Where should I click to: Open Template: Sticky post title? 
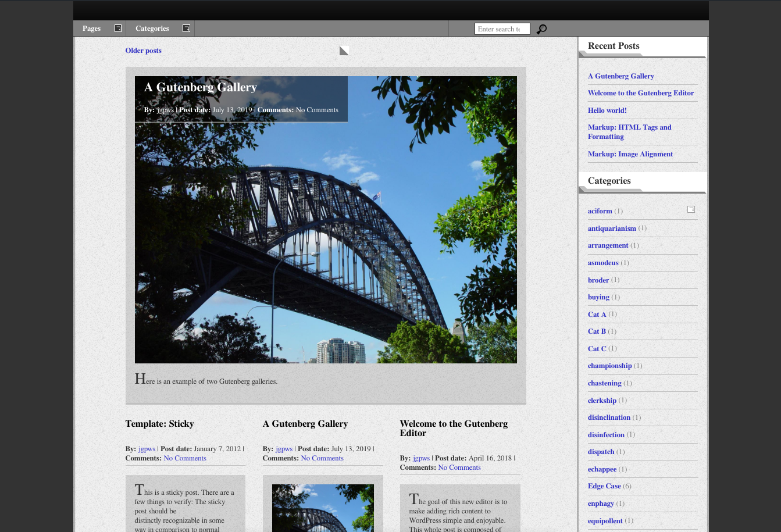(x=159, y=424)
